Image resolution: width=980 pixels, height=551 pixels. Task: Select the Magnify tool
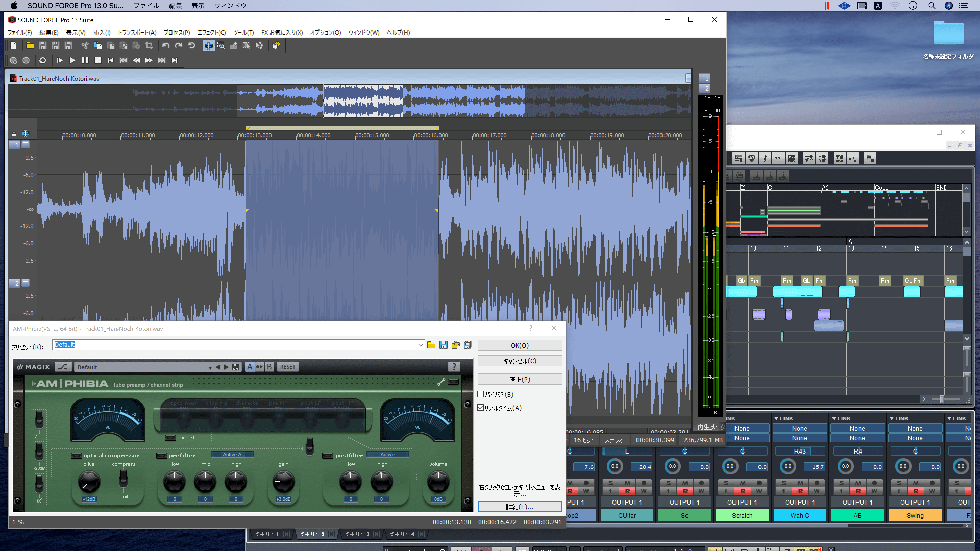pyautogui.click(x=221, y=46)
